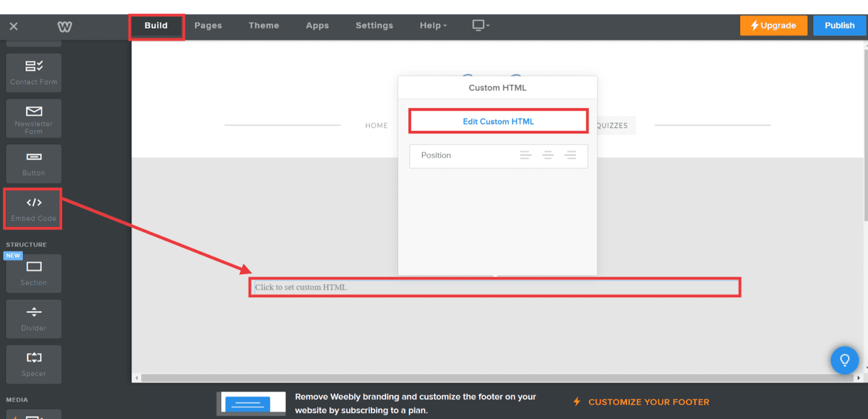Pick the Button element in sidebar
The image size is (868, 419).
coord(34,164)
